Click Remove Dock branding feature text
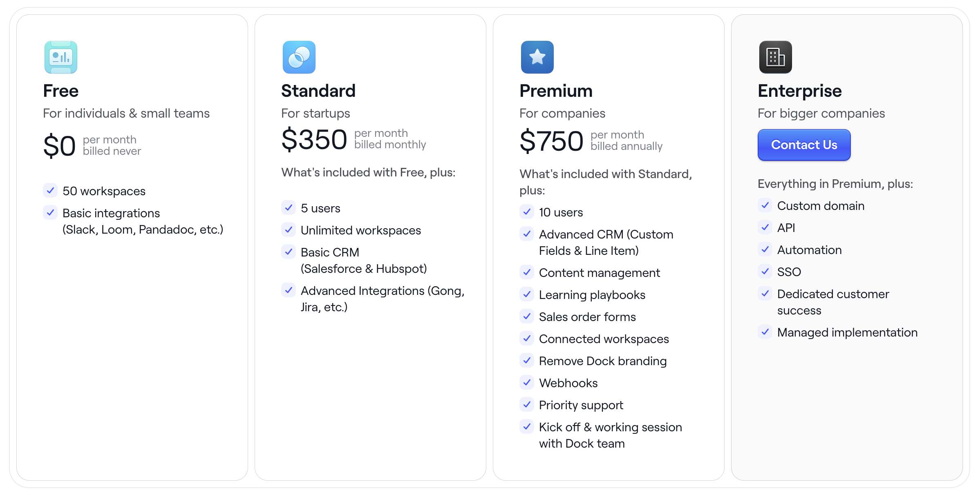Viewport: 980px width, 495px height. 603,361
